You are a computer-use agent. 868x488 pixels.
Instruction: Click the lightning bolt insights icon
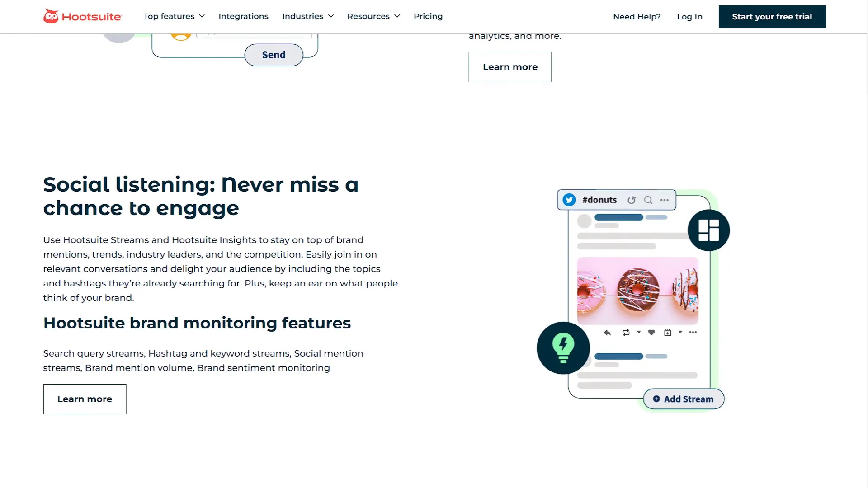(563, 347)
